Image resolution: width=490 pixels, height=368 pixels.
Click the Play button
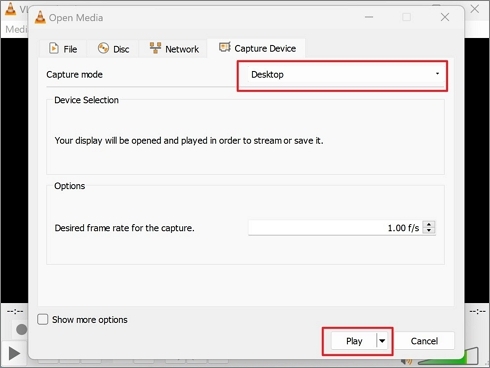(x=354, y=341)
